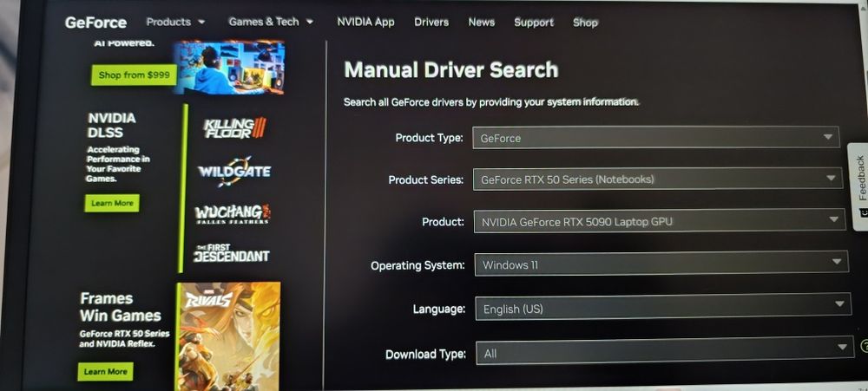Open the Download Type dropdown
This screenshot has width=868, height=391.
(x=665, y=352)
